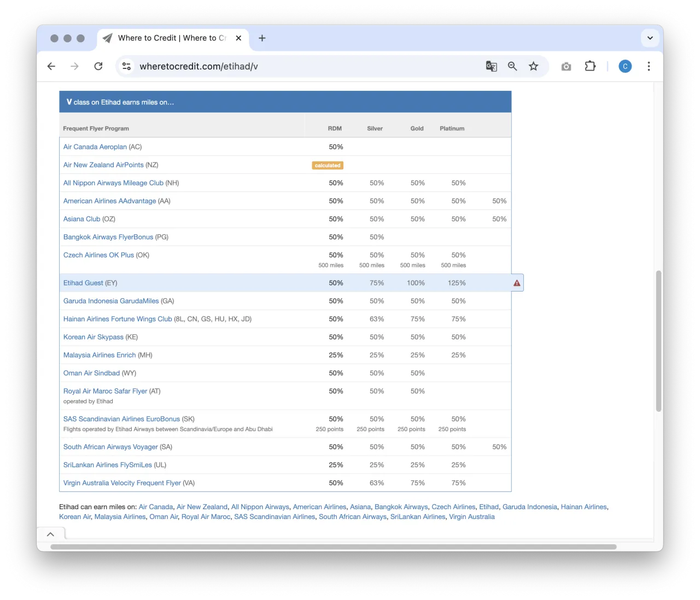Click the horizontal page scrollbar

(x=334, y=547)
